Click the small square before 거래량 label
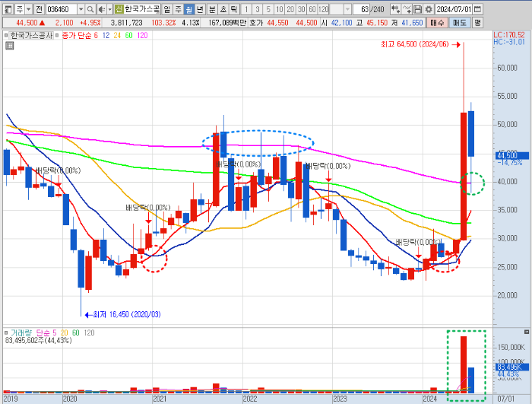The height and width of the screenshot is (404, 532). point(6,332)
